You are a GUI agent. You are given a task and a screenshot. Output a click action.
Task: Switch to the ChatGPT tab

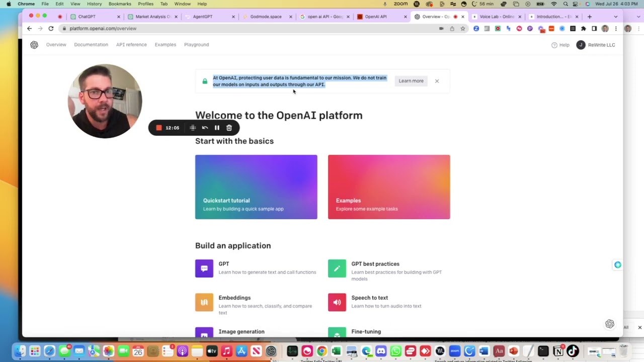[x=96, y=17]
